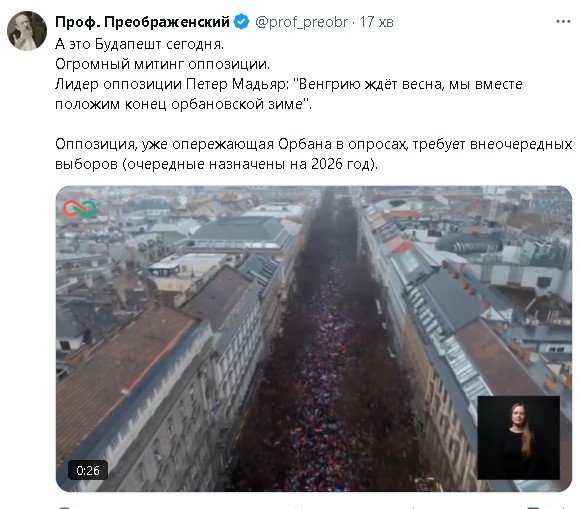Screen dimensions: 581x509
Task: Click the line 'А это Будапешт сегодня.'
Action: (139, 44)
